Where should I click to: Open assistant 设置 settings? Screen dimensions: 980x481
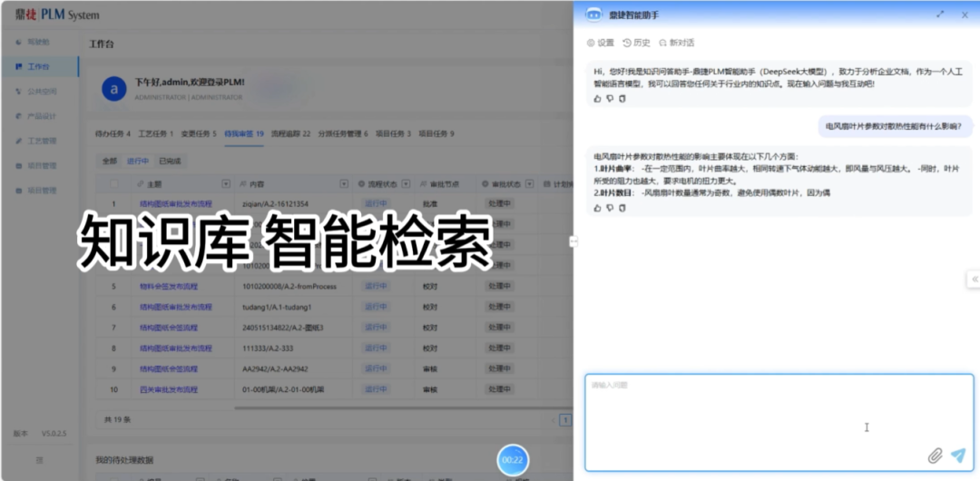click(601, 44)
